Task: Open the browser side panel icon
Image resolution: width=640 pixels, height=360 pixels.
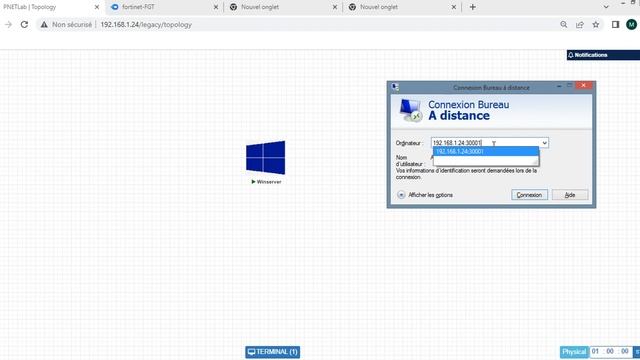Action: pos(616,24)
